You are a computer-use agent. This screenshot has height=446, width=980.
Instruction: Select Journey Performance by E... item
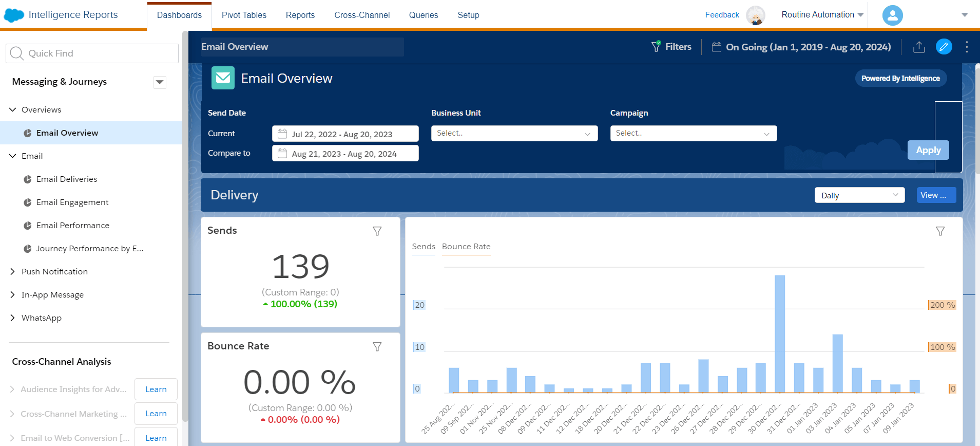tap(90, 249)
